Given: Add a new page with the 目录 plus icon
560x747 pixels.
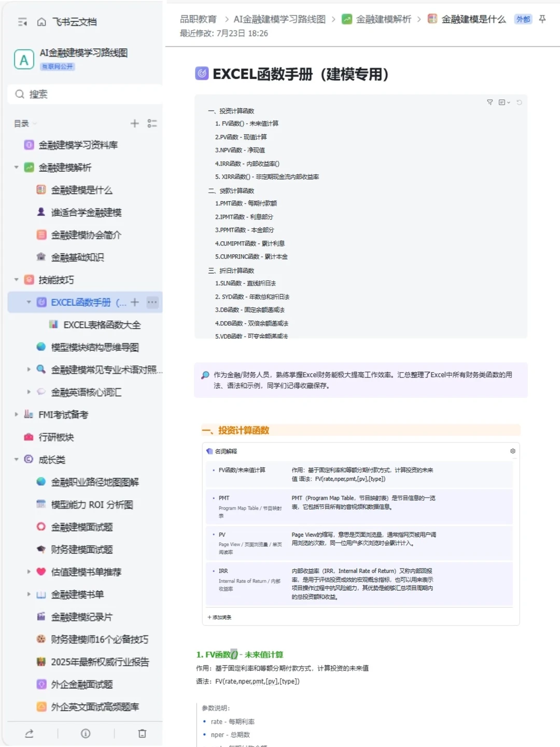Looking at the screenshot, I should (135, 123).
